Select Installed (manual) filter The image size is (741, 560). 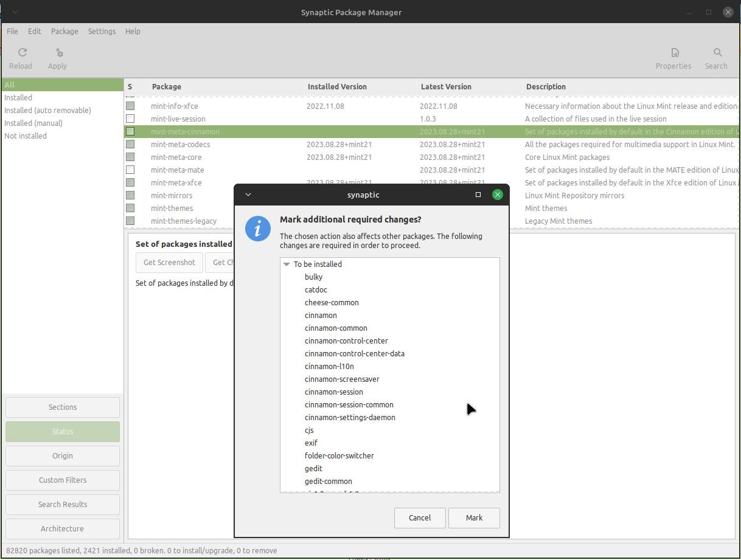pyautogui.click(x=63, y=123)
